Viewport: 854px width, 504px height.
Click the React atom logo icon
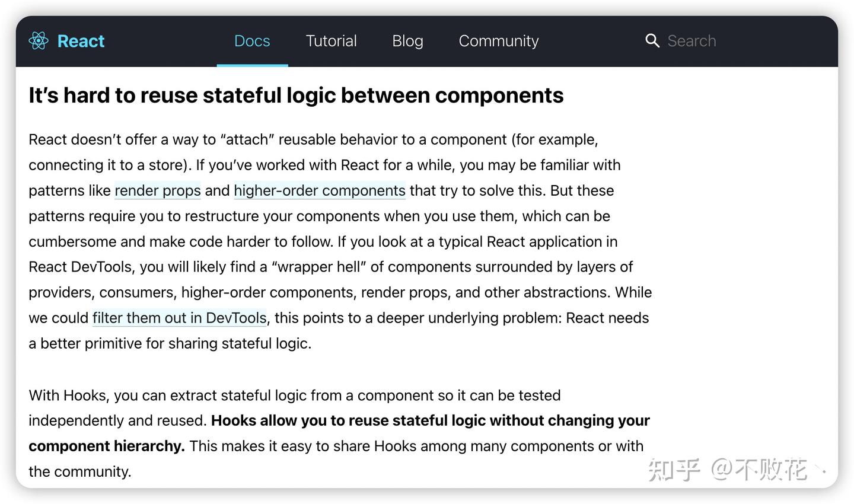tap(39, 41)
